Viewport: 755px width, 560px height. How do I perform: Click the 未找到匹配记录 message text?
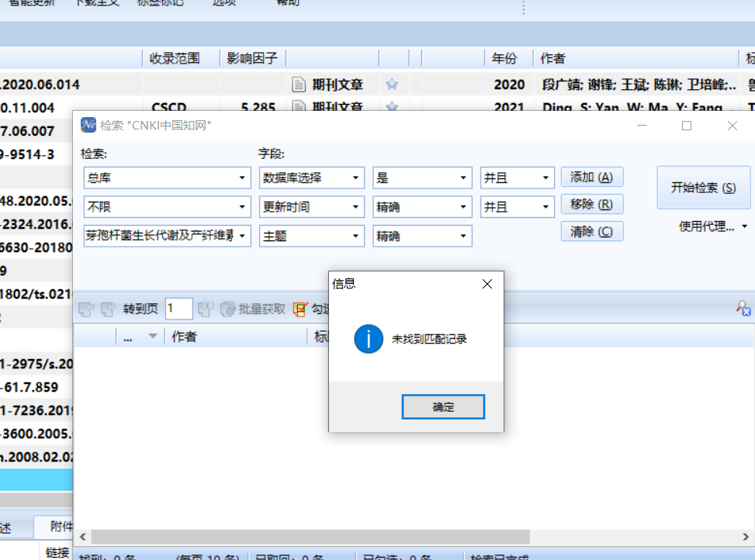pyautogui.click(x=429, y=339)
